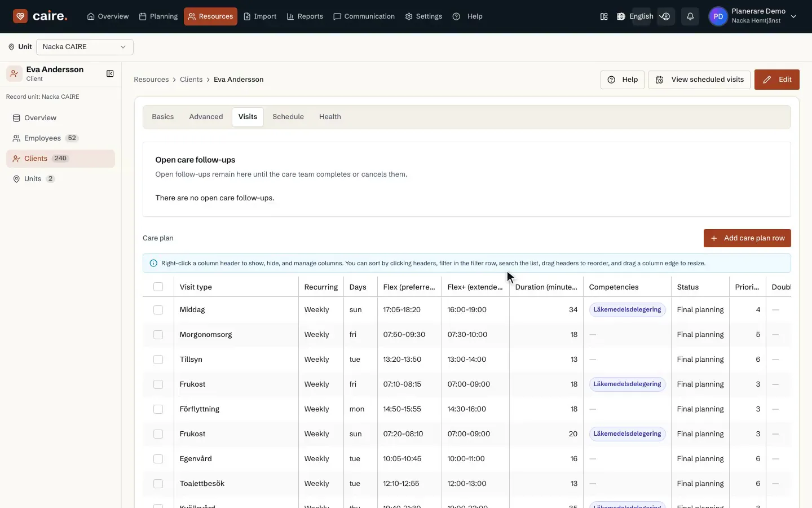Viewport: 812px width, 508px height.
Task: Click the Eva Andersson client avatar icon
Action: 14,73
